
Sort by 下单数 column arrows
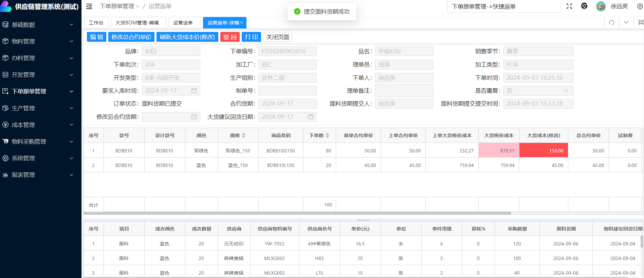[x=327, y=135]
